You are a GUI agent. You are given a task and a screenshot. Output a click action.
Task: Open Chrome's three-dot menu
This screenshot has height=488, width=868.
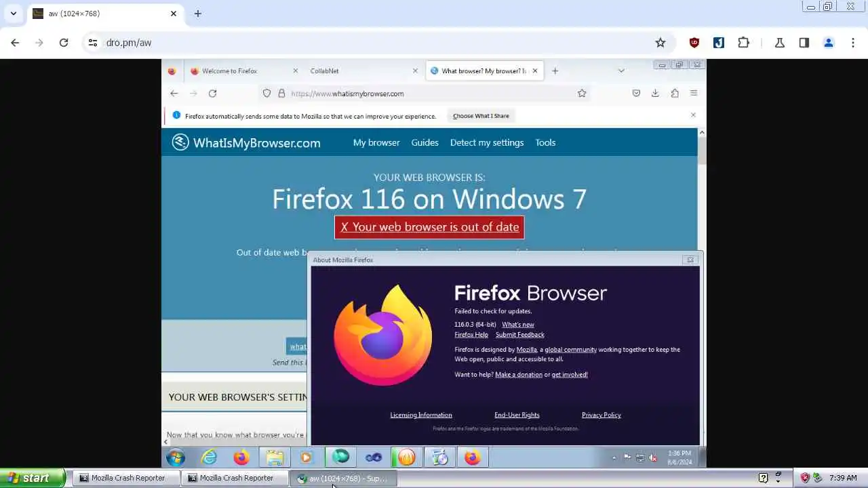(853, 43)
